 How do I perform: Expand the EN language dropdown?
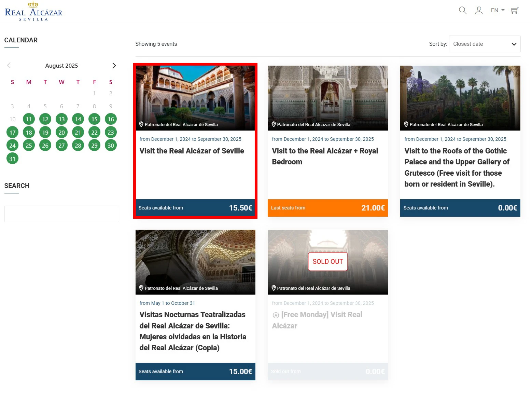498,10
